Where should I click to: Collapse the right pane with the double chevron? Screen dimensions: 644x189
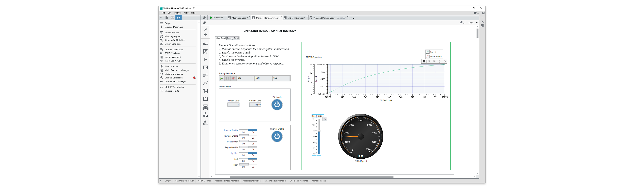pos(482,17)
